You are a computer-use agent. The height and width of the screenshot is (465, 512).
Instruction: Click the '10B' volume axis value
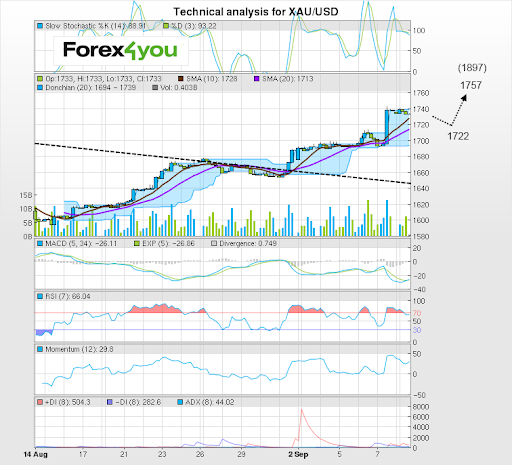click(x=26, y=209)
